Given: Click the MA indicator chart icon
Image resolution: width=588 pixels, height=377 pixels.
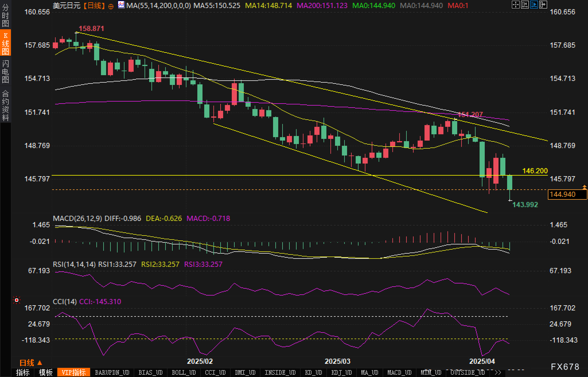Looking at the screenshot, I should pyautogui.click(x=121, y=5).
